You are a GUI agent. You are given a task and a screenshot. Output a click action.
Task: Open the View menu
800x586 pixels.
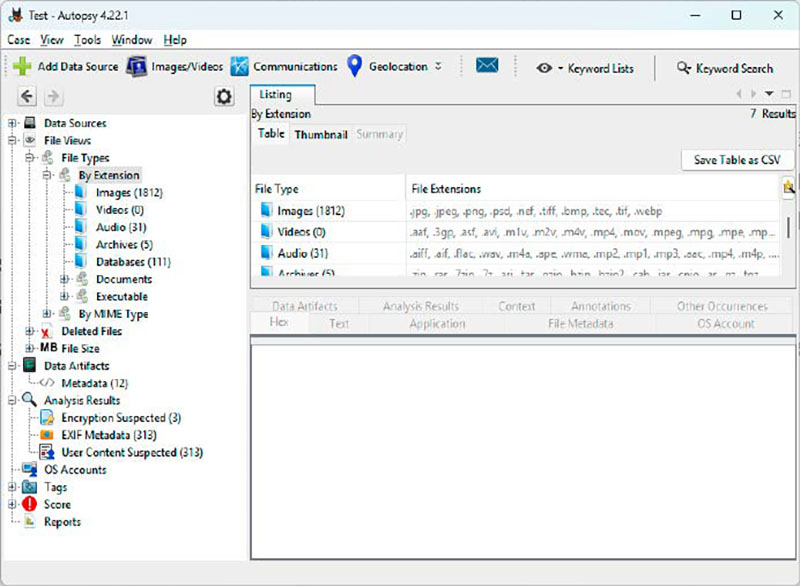pos(52,40)
